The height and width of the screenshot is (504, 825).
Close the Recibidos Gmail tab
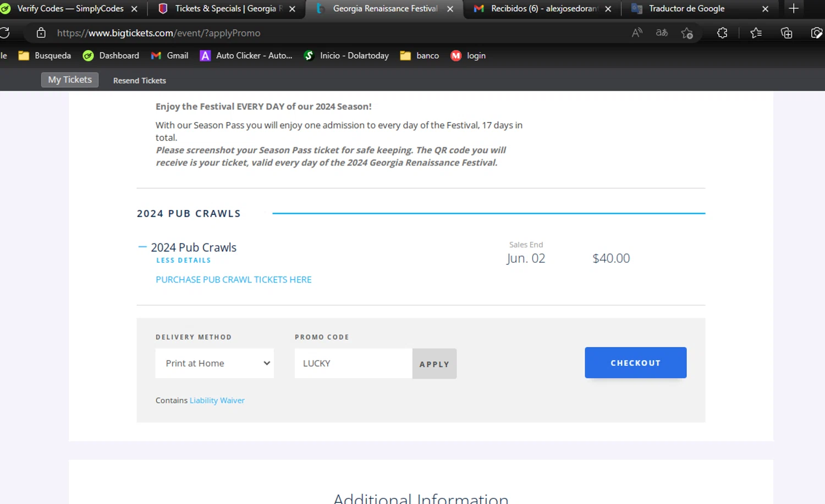coord(608,9)
